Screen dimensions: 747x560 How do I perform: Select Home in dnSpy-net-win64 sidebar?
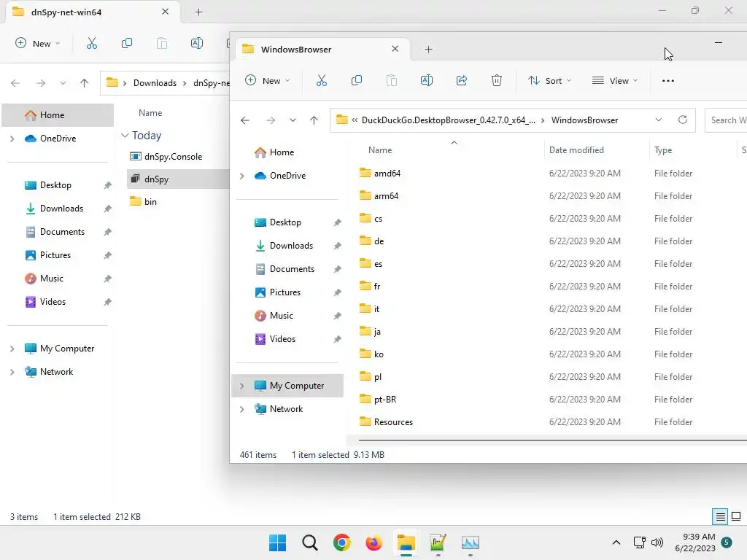(58, 114)
